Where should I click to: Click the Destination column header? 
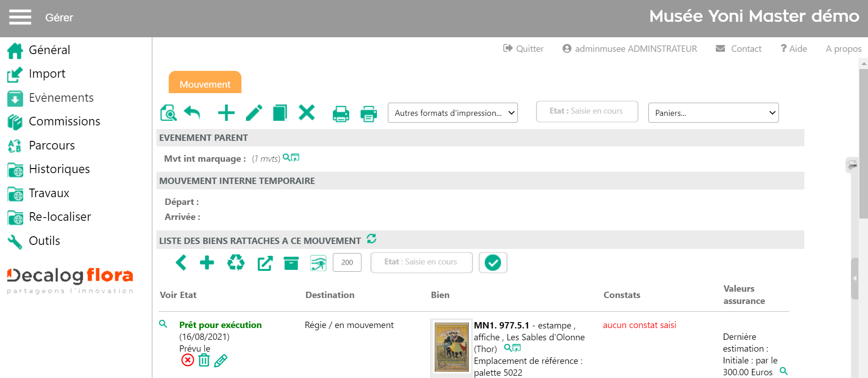coord(330,295)
